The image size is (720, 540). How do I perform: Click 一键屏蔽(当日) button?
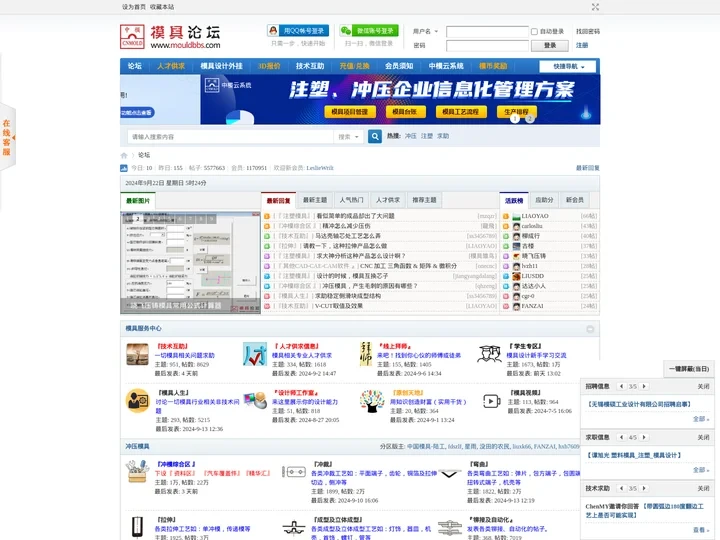tap(688, 369)
